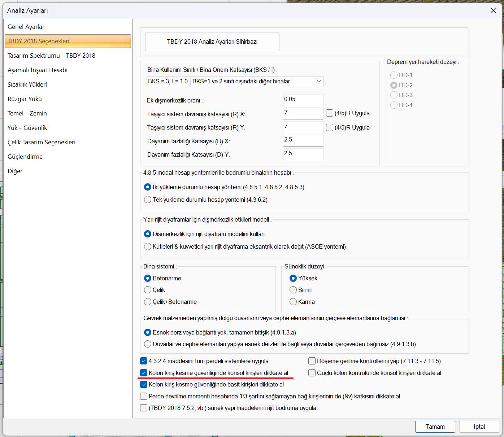This screenshot has width=504, height=437.
Task: Choose Çelik as the Bina sistemi
Action: (x=148, y=290)
